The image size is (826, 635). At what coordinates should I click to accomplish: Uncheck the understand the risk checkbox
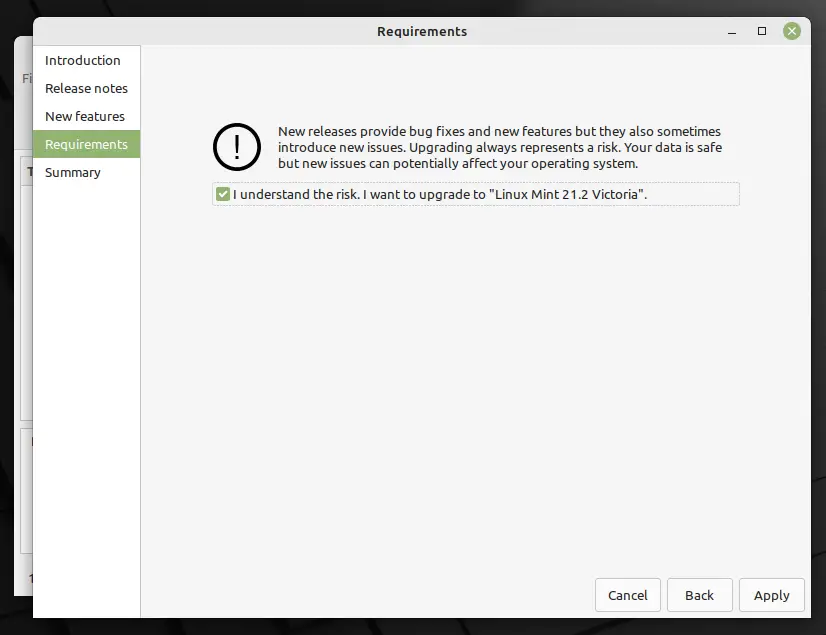point(223,194)
